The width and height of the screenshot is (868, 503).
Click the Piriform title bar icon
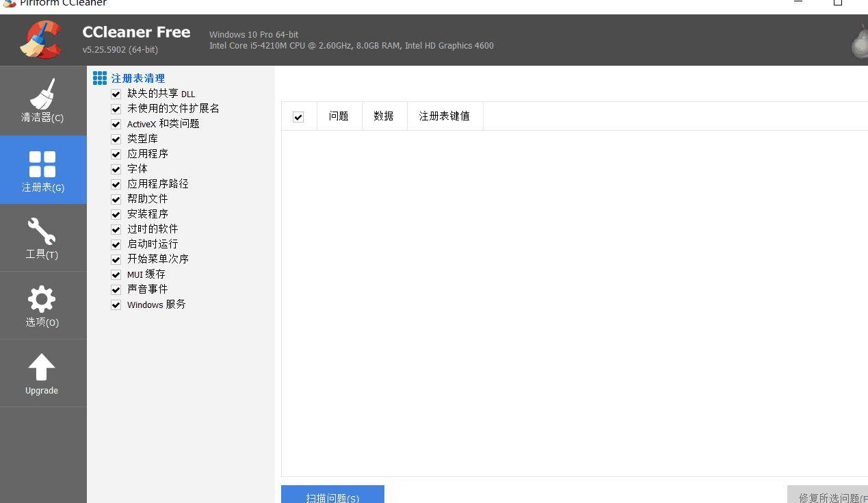tap(9, 3)
